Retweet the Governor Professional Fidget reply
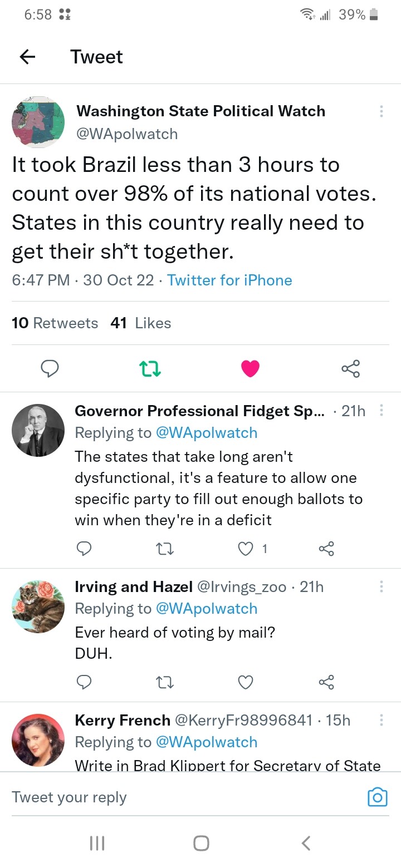 [165, 549]
